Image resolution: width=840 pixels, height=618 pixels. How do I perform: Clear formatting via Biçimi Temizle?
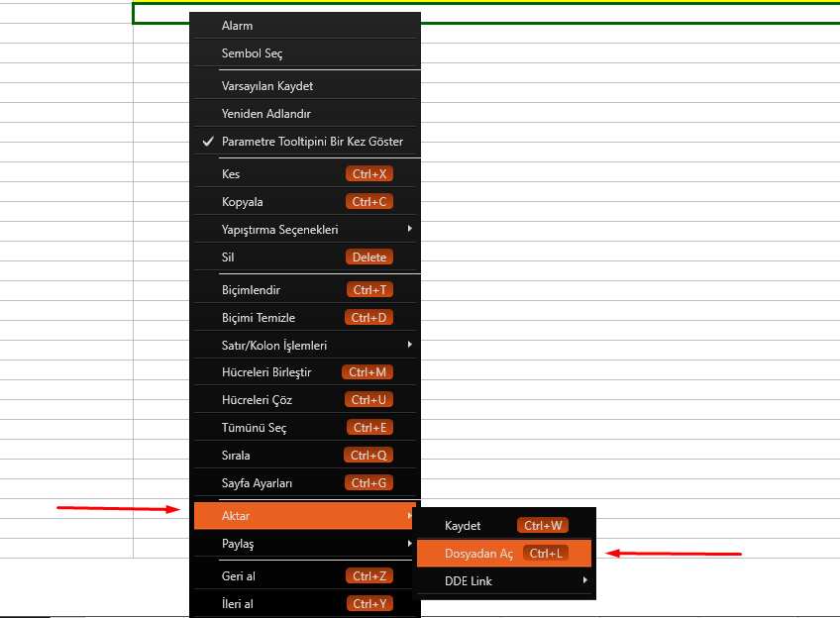coord(259,318)
